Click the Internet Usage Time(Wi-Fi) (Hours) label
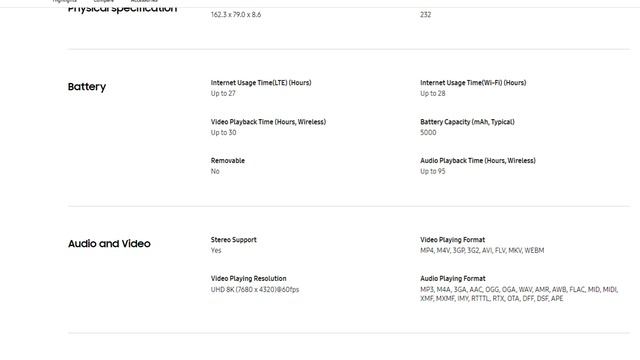 coord(473,83)
